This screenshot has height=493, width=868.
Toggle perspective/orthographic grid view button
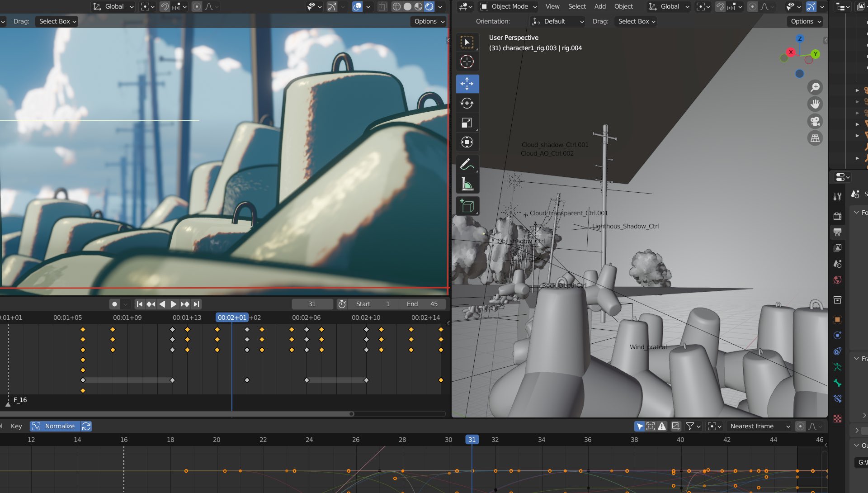click(x=815, y=138)
